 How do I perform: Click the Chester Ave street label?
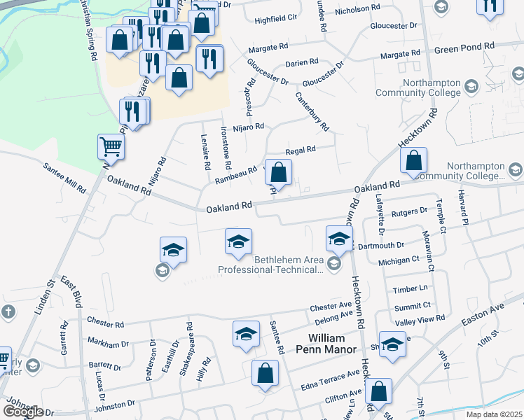(331, 306)
